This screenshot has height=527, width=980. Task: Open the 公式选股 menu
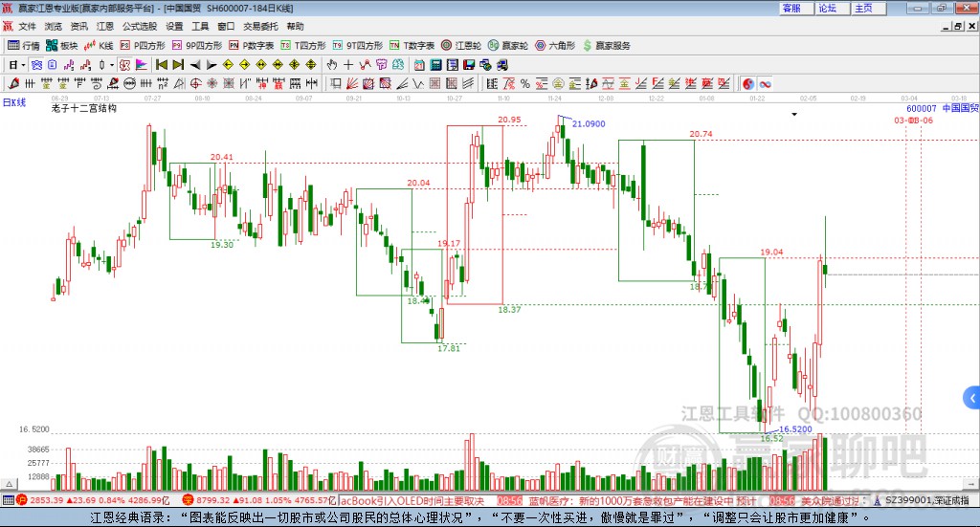click(x=140, y=26)
